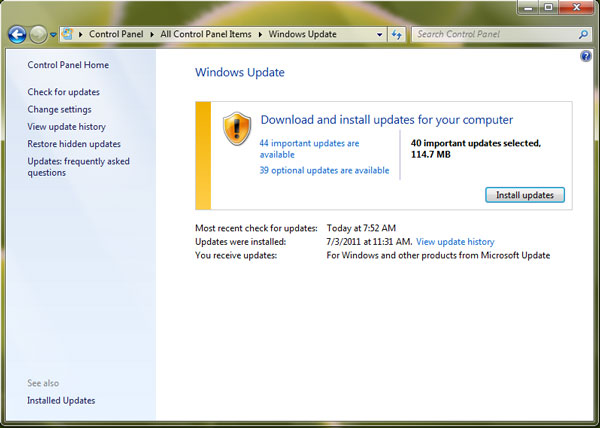Screen dimensions: 600x428
Task: Close the Windows Update window
Action: pos(576,7)
